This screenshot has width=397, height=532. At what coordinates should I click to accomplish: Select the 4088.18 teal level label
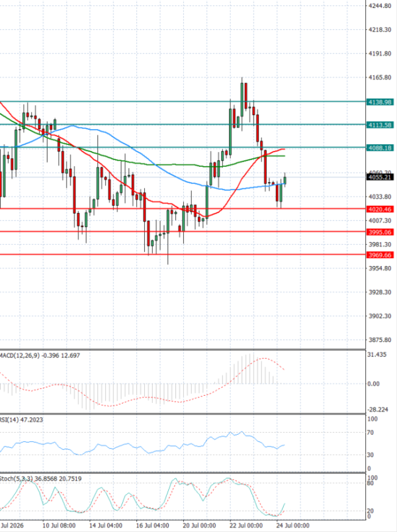[380, 148]
